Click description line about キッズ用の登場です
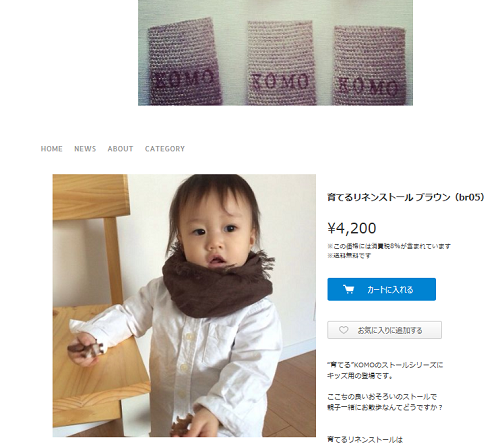Viewport: 500px width, 446px height. click(360, 376)
